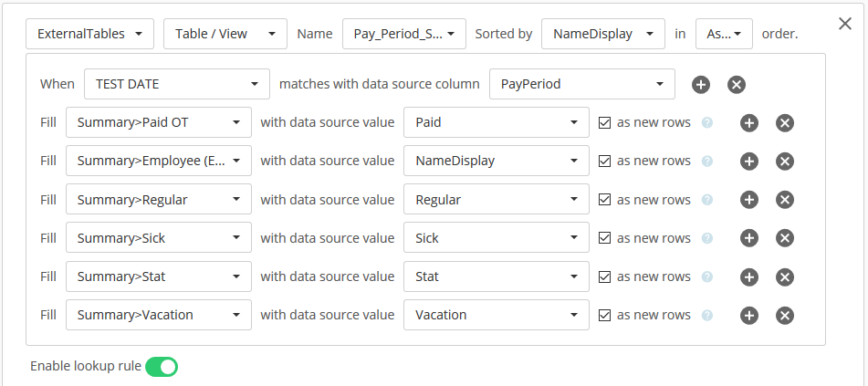Uncheck 'as new rows' for Paid OT

(604, 123)
